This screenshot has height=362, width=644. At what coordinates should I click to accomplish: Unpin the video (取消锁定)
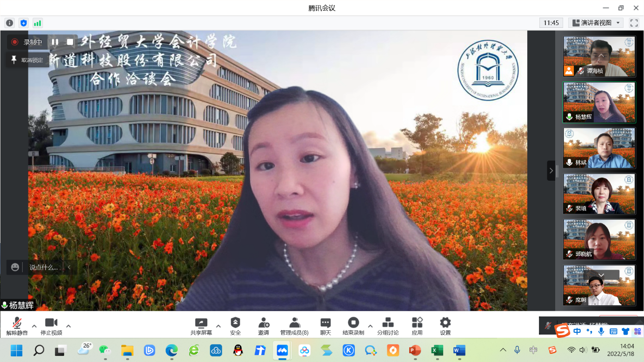(x=27, y=60)
